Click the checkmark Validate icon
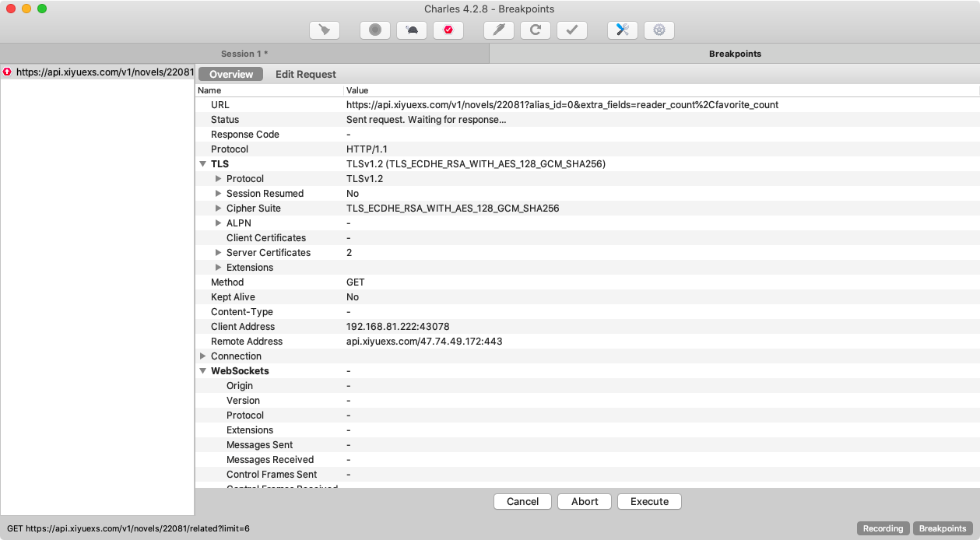Image resolution: width=980 pixels, height=540 pixels. point(572,30)
